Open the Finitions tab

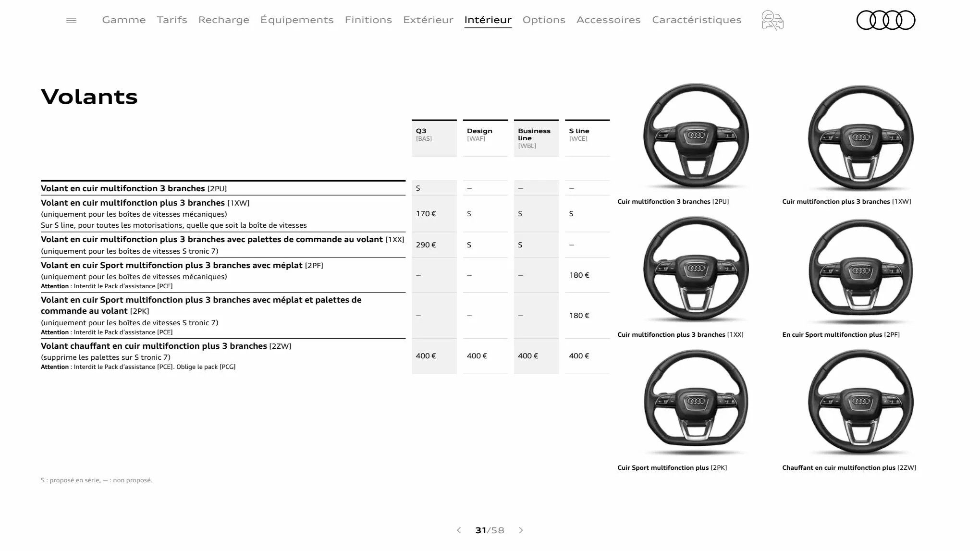368,20
